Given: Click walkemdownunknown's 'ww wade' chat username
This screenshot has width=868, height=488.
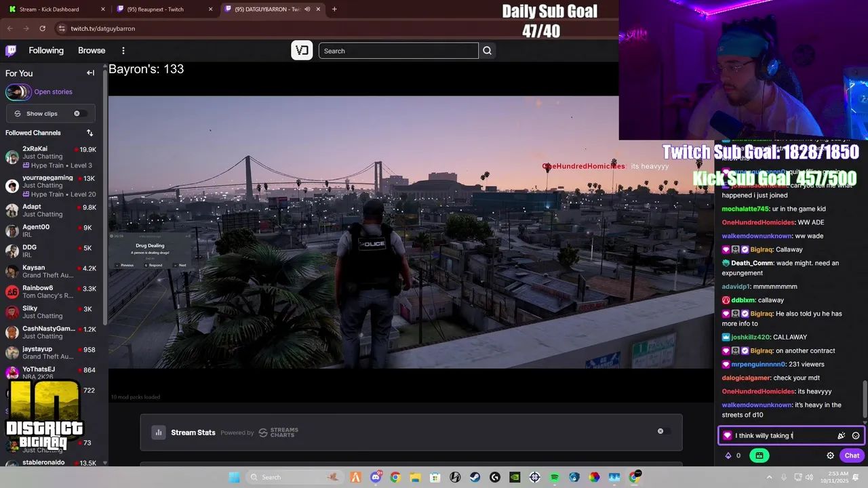Looking at the screenshot, I should [x=757, y=236].
